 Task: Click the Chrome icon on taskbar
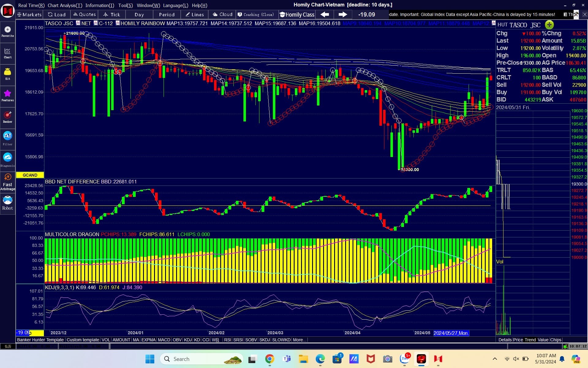[269, 359]
